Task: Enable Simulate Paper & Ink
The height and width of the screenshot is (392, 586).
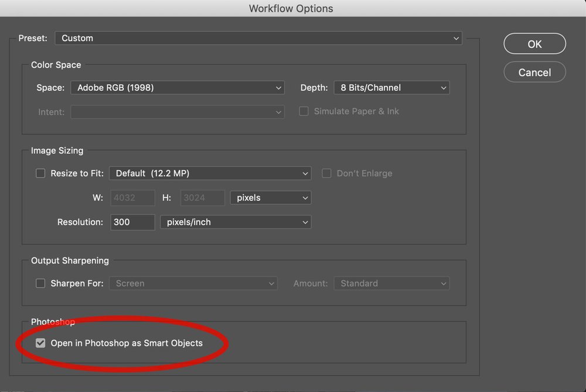Action: 304,111
